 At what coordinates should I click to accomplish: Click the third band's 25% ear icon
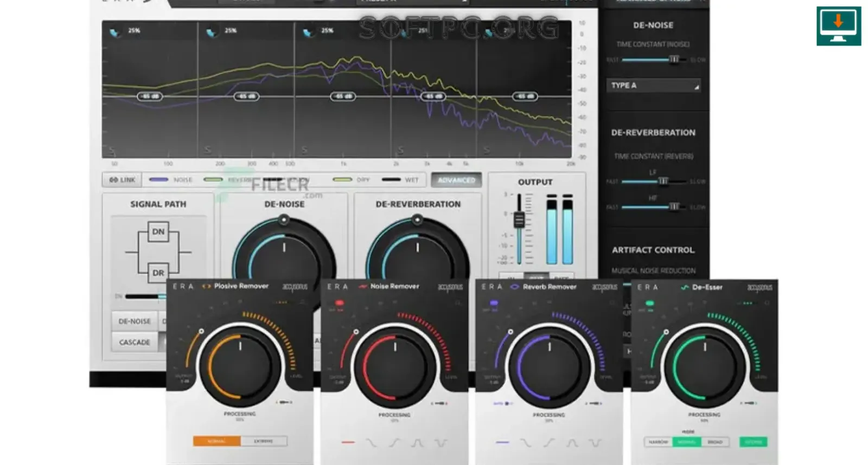click(x=308, y=33)
